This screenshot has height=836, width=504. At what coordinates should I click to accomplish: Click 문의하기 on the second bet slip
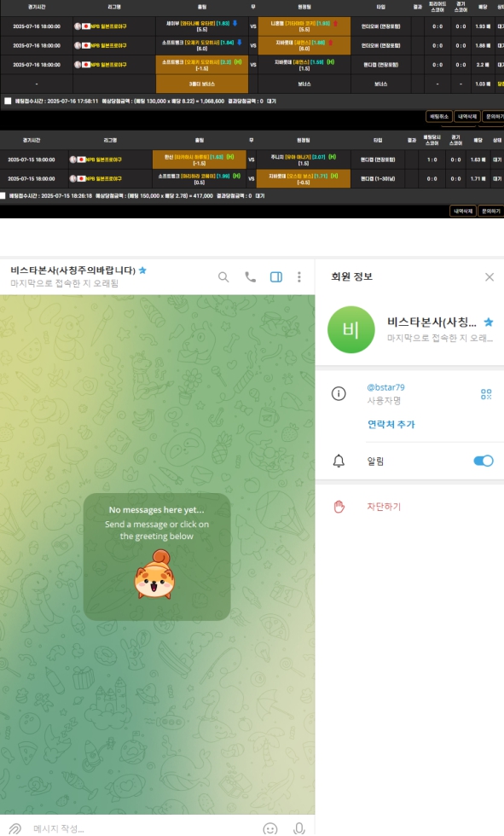[490, 212]
